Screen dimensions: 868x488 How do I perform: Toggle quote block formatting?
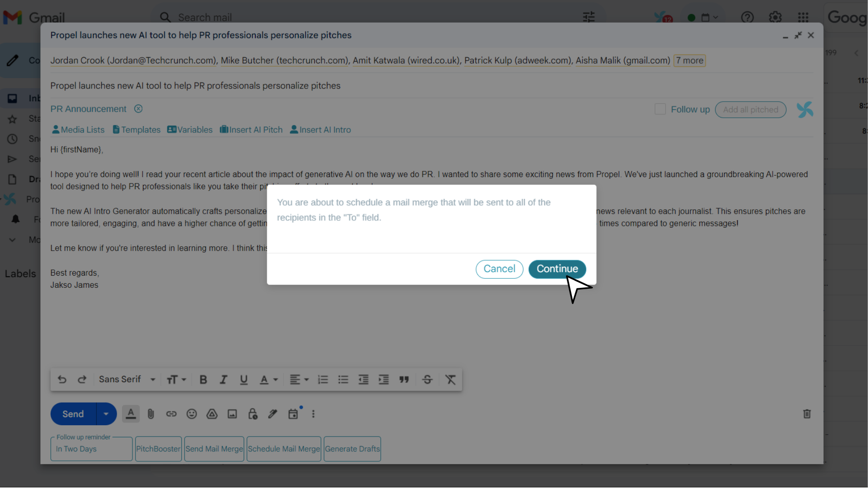tap(404, 380)
